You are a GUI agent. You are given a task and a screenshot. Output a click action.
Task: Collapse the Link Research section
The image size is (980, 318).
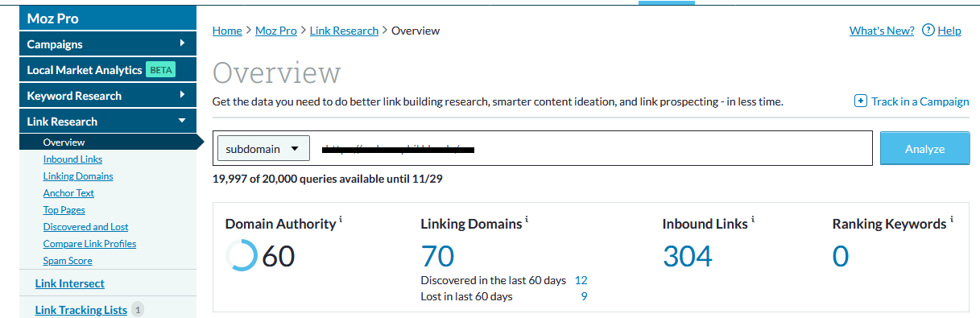click(182, 121)
